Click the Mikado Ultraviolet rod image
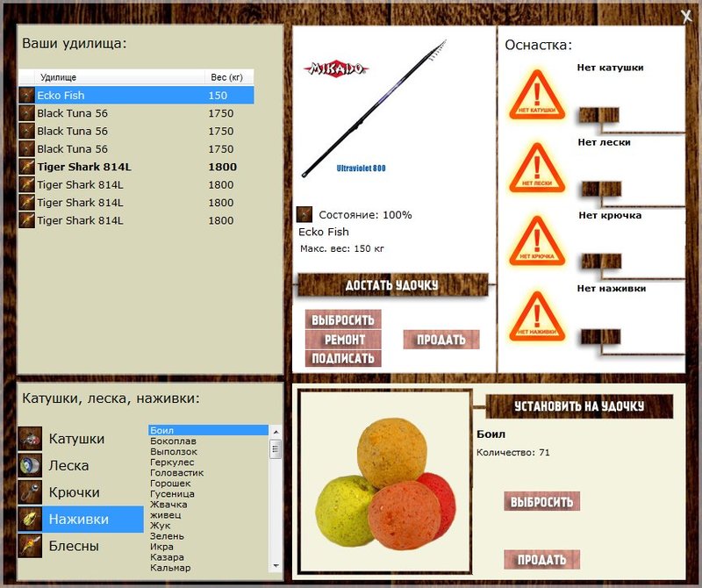702x588 pixels. pos(374,107)
